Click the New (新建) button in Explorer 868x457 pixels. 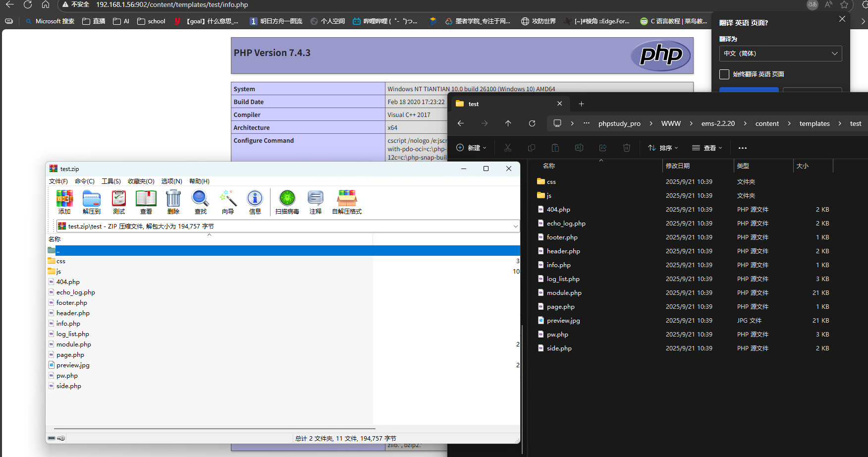pos(471,148)
